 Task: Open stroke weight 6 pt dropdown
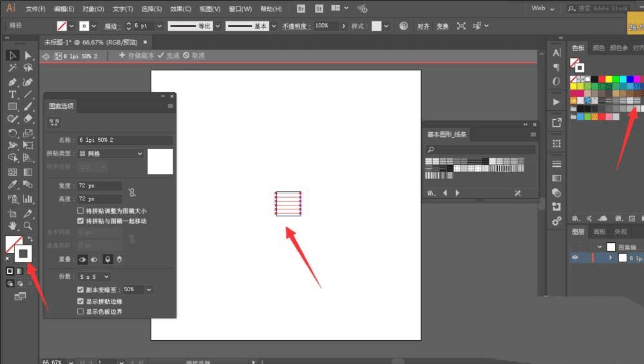159,26
